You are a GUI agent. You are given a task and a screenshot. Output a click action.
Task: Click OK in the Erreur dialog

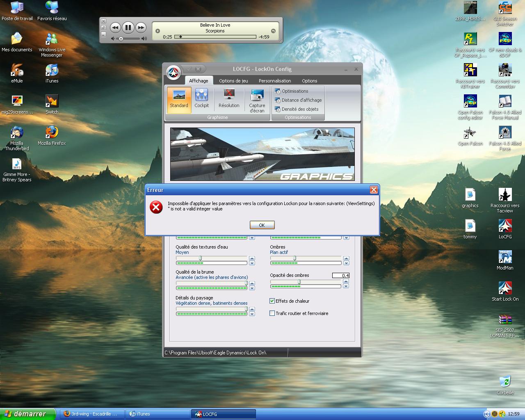[x=262, y=225]
